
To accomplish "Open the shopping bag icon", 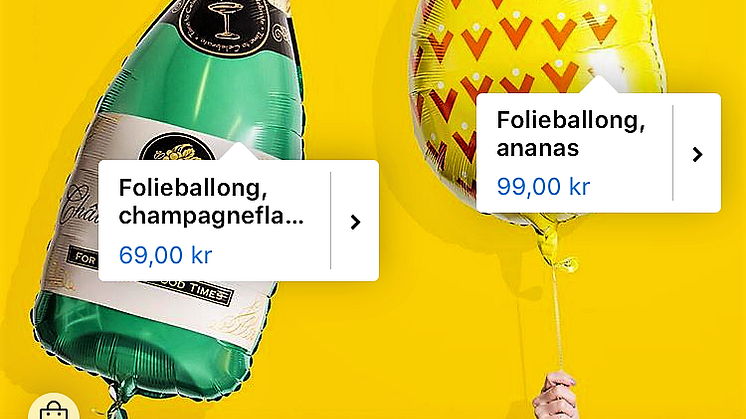I will (x=54, y=410).
